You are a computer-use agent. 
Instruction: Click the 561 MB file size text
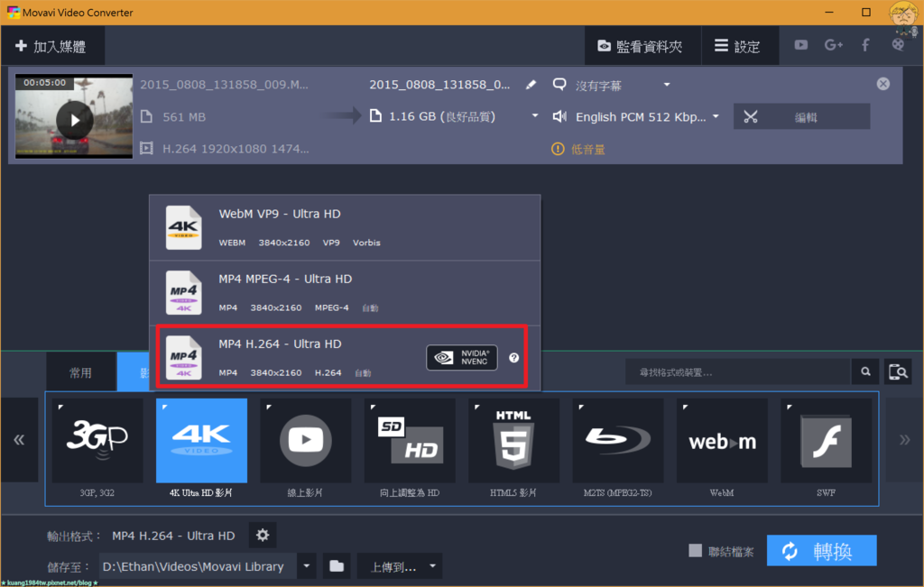[184, 117]
